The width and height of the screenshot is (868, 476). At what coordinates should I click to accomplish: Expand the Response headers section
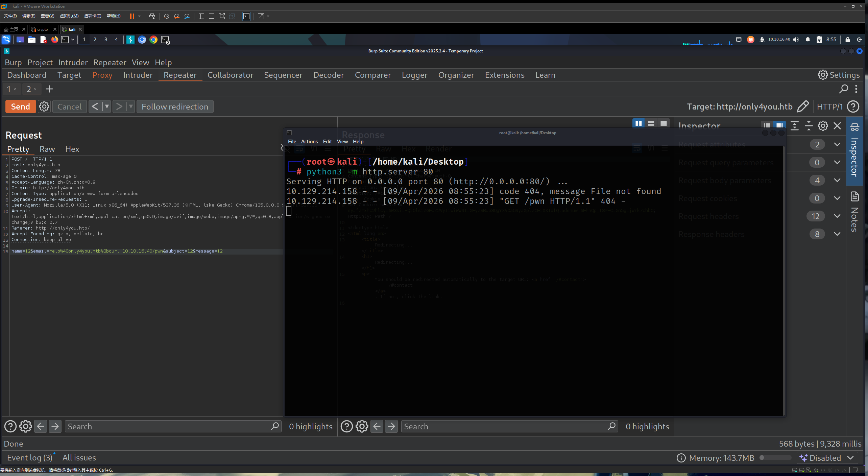(x=837, y=234)
